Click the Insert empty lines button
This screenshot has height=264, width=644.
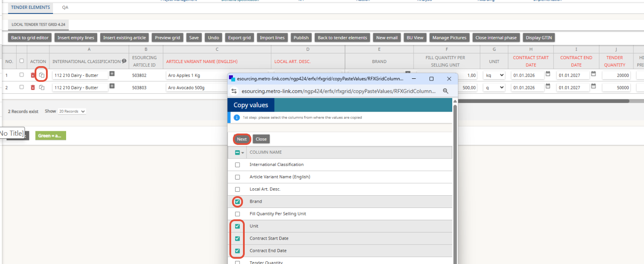click(76, 38)
